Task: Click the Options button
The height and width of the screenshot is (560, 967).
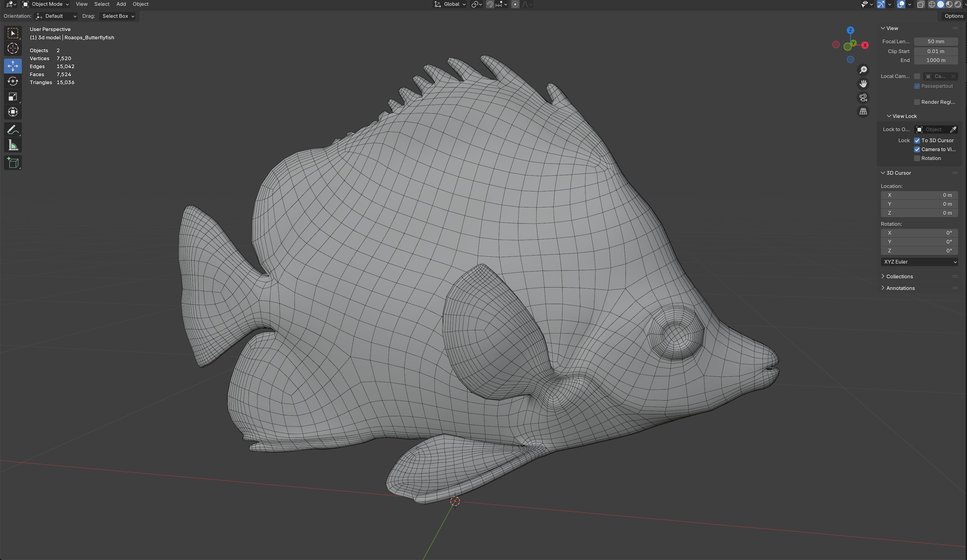Action: tap(953, 16)
